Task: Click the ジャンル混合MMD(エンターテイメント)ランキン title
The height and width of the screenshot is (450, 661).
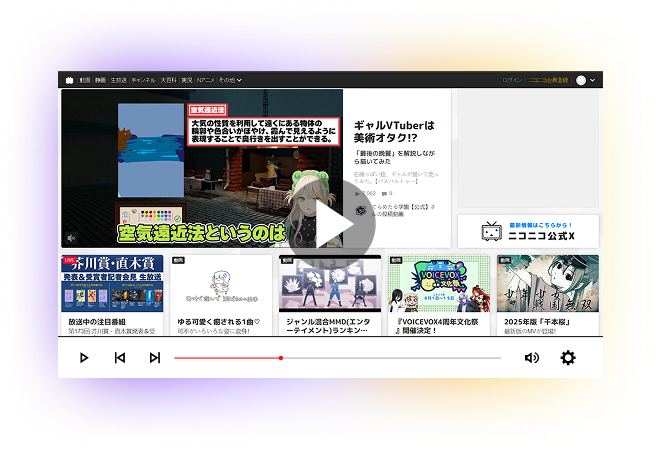Action: 328,326
